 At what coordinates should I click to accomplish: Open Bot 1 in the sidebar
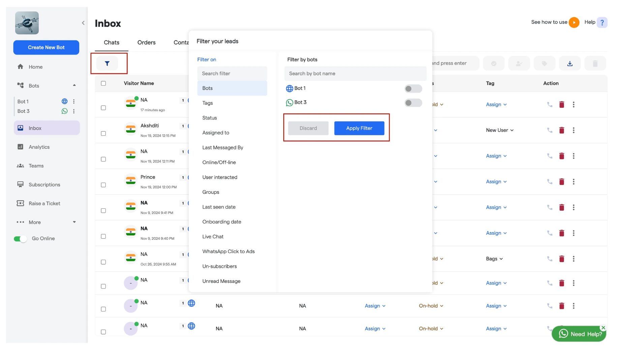23,101
